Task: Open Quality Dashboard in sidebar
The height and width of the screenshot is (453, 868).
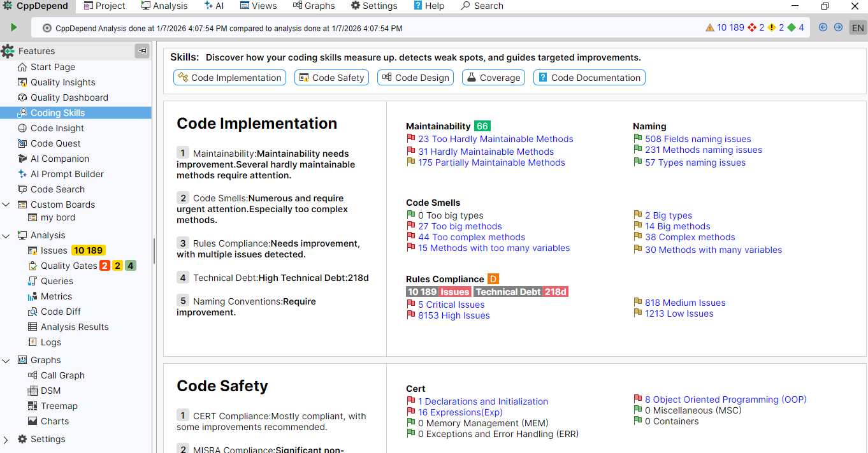Action: [x=69, y=97]
